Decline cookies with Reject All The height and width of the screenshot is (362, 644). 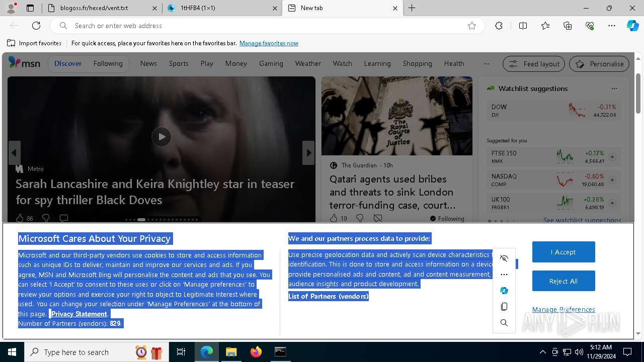point(563,281)
